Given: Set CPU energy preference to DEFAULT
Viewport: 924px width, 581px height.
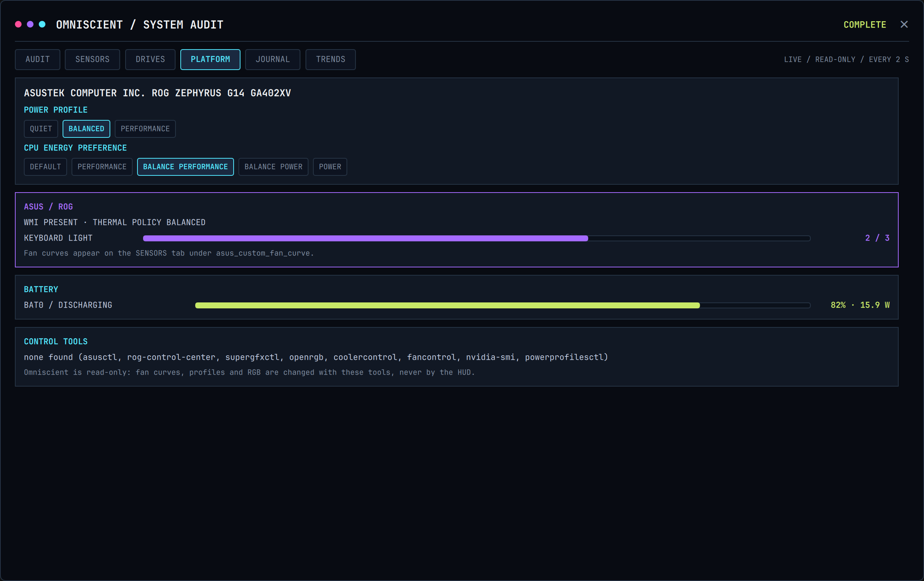Looking at the screenshot, I should [45, 167].
